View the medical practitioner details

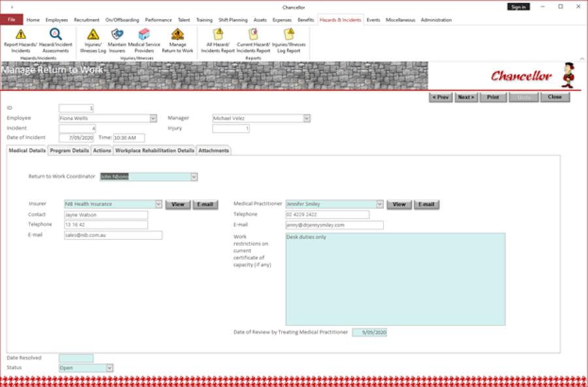tap(399, 205)
